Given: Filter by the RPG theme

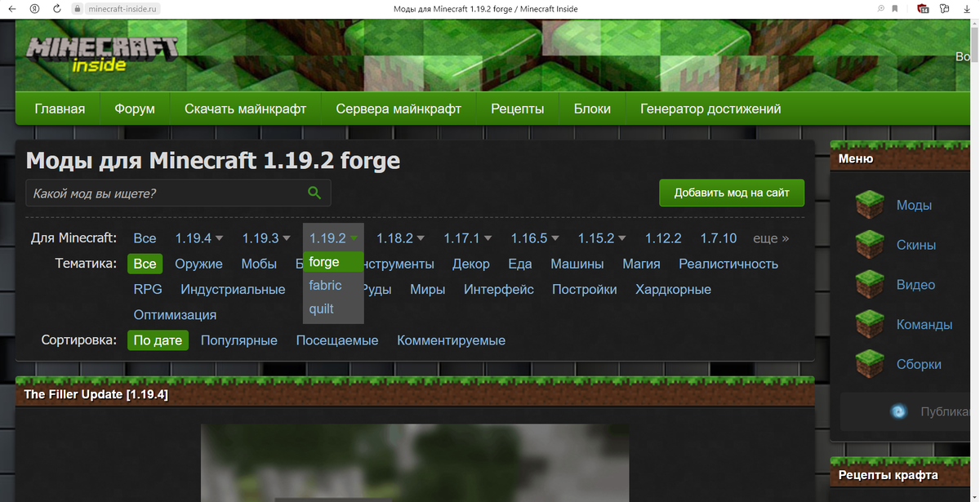Looking at the screenshot, I should 148,289.
